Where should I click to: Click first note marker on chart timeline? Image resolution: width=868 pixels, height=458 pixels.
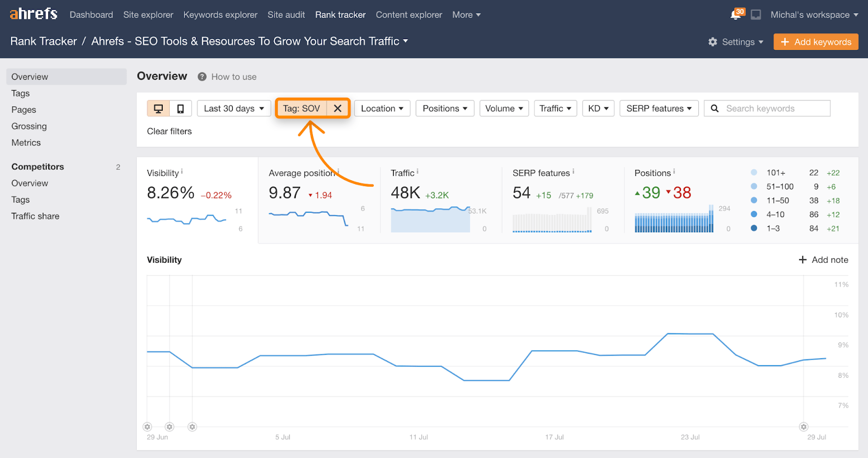(x=148, y=427)
